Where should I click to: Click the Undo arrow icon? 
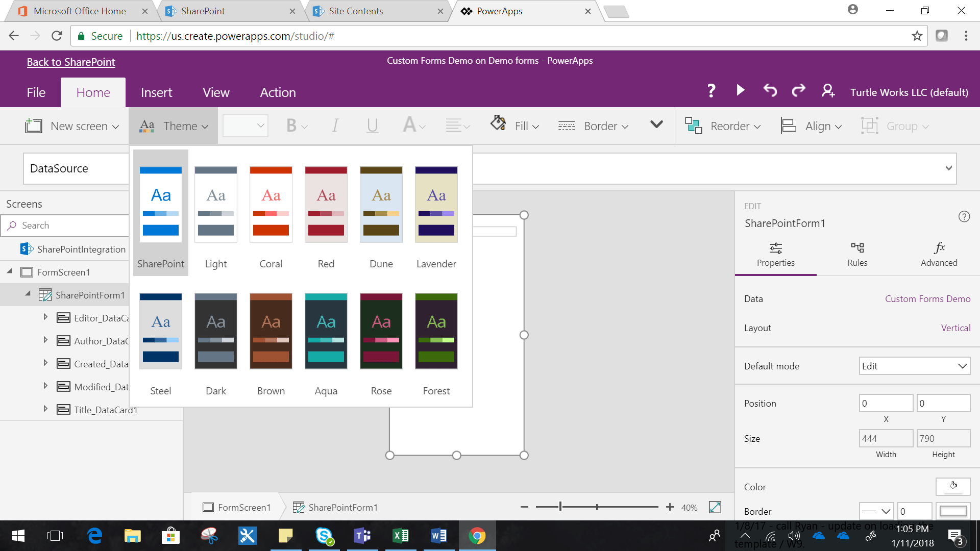point(770,91)
